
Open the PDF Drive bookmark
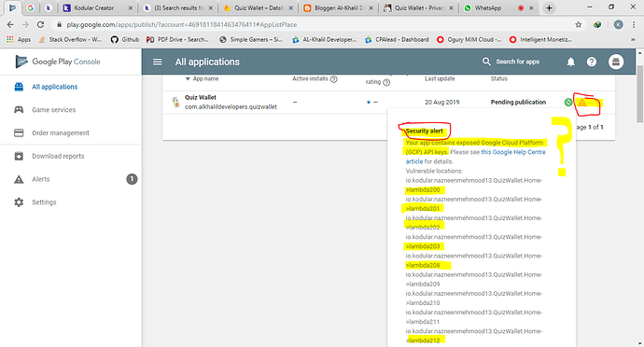177,40
